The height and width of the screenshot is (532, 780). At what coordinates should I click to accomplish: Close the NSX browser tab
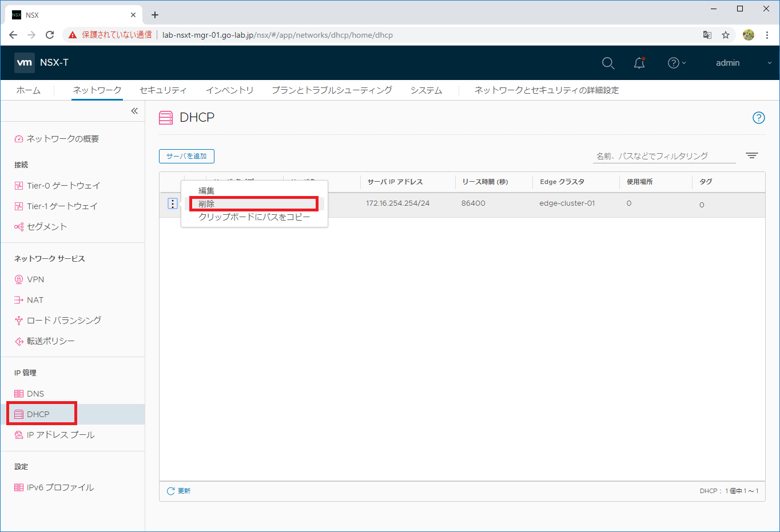[134, 15]
